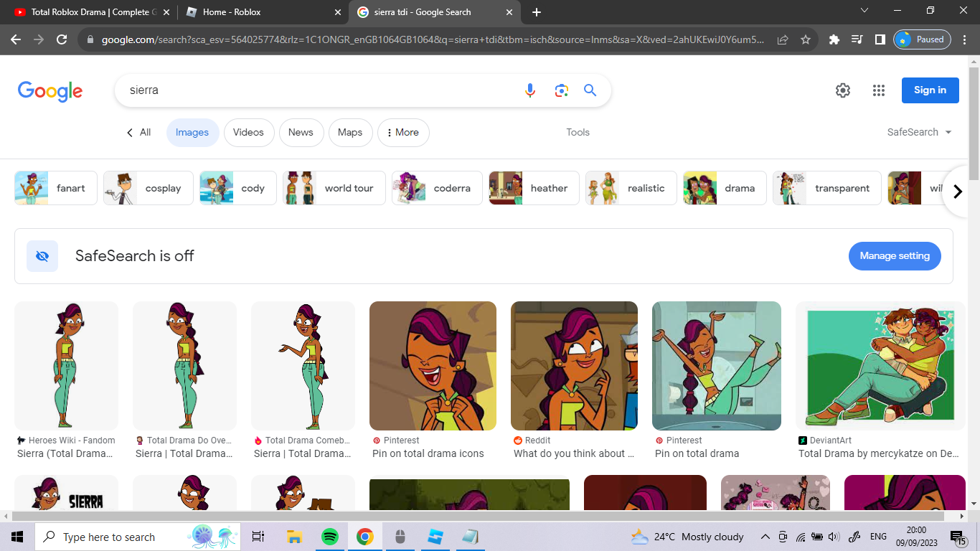Click the browser address bar
This screenshot has width=980, height=551.
tap(432, 40)
